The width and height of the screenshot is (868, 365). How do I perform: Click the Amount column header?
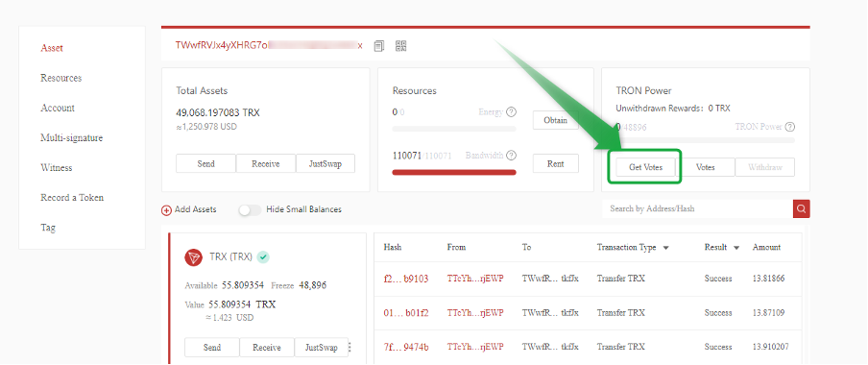tap(766, 248)
